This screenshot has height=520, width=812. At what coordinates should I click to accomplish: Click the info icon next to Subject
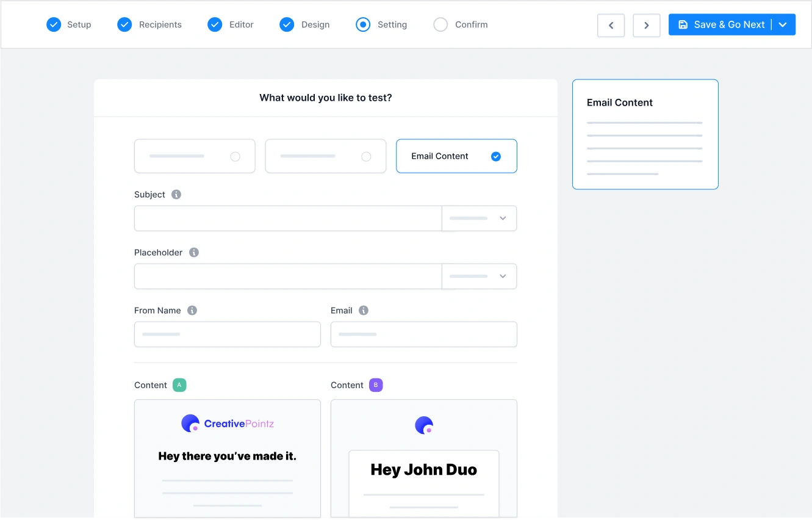click(176, 195)
